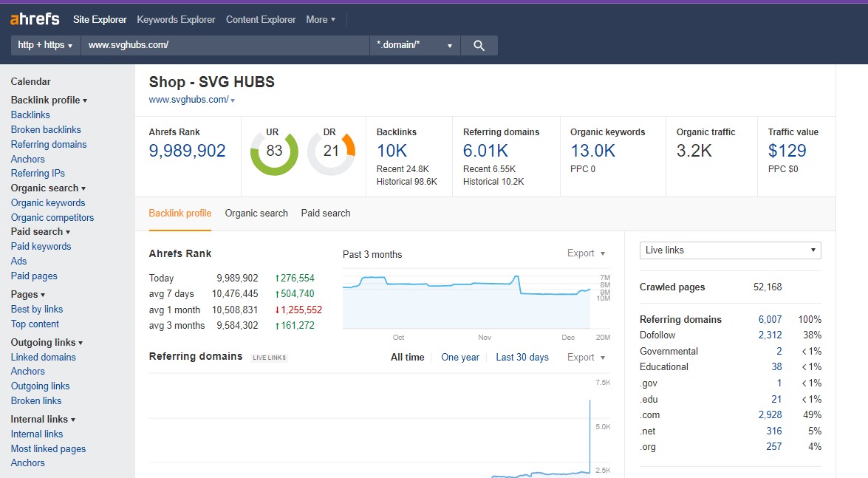Select the Last 30 days range
Screen dimensions: 868x478
tap(522, 357)
